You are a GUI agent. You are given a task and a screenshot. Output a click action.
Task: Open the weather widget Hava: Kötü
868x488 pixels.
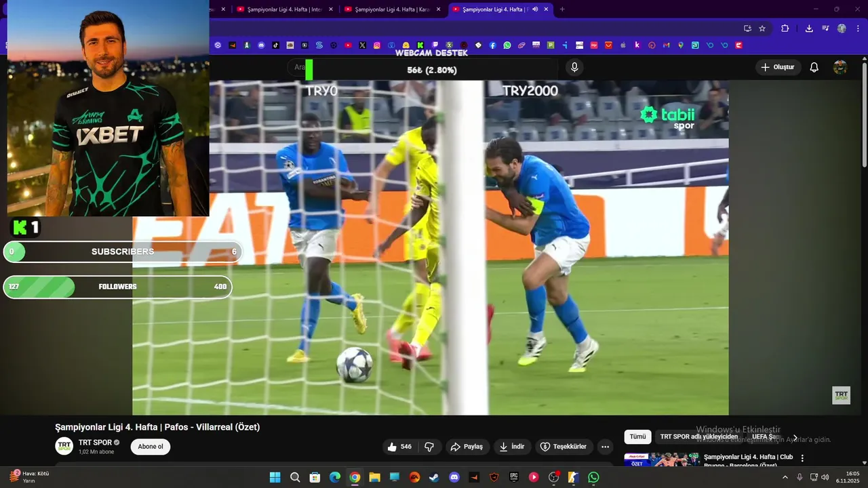tap(31, 476)
